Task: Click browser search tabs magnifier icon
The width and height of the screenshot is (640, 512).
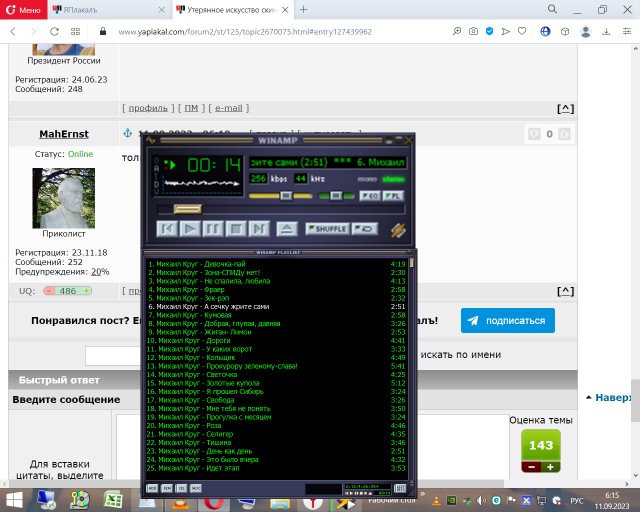Action: (x=552, y=9)
